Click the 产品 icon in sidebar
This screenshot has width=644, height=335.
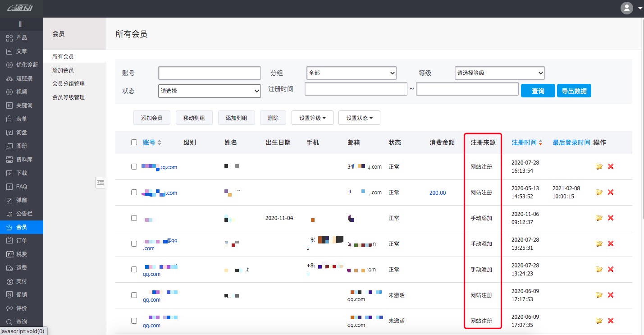pos(9,38)
